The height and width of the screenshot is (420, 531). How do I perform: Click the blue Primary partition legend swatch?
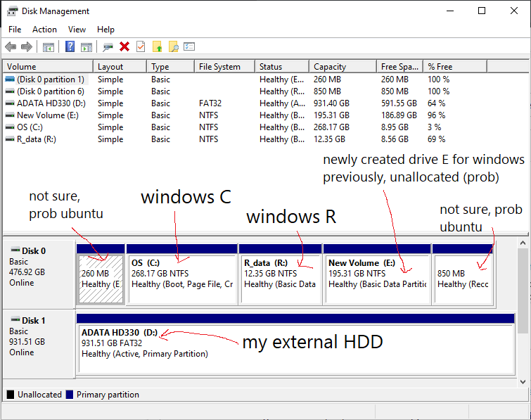(70, 395)
